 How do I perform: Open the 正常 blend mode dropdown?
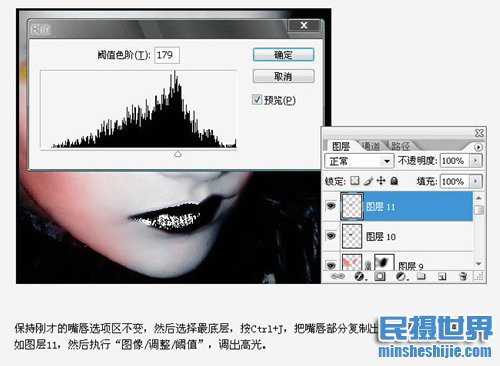click(387, 161)
